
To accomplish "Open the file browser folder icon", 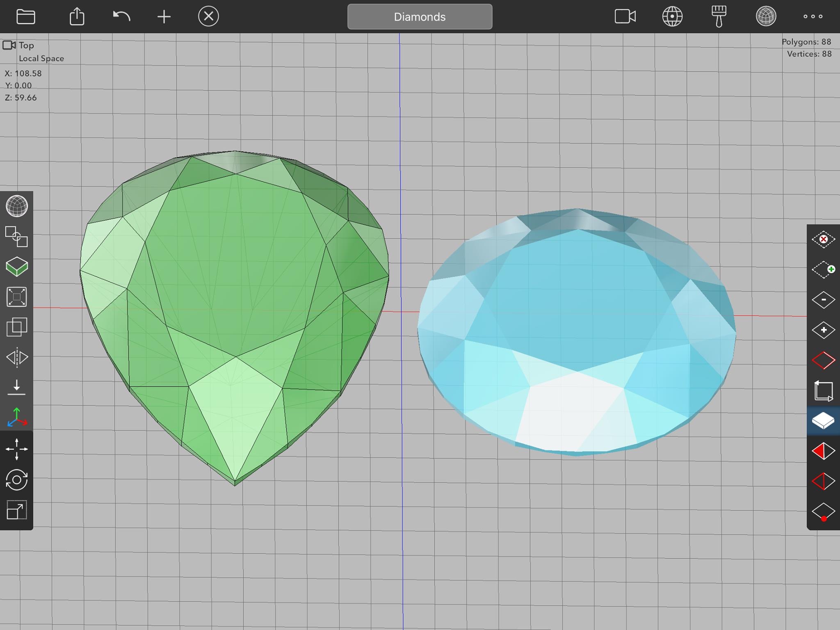I will 25,17.
